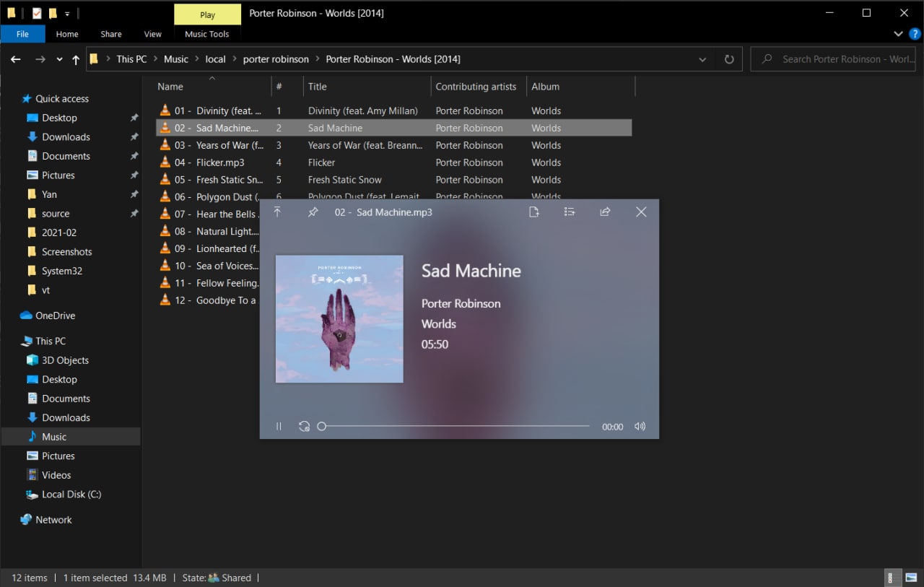Click the Properties checkmark icon in title bar
924x587 pixels.
(x=37, y=13)
